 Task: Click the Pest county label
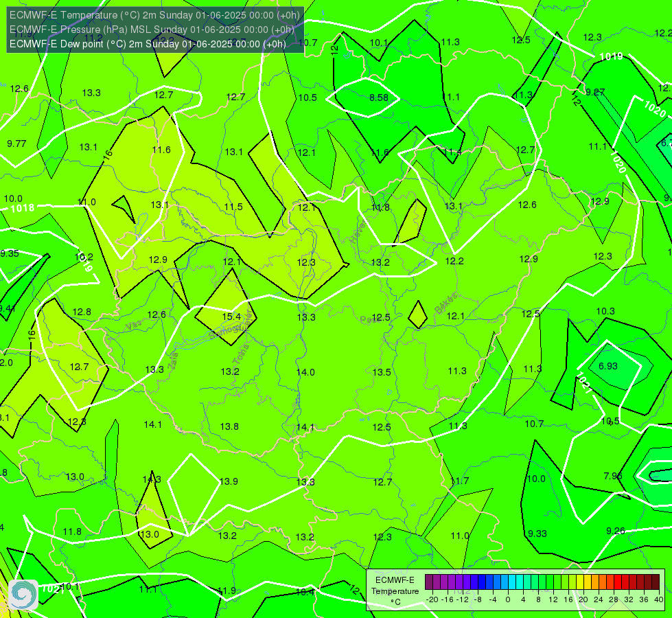click(x=369, y=319)
